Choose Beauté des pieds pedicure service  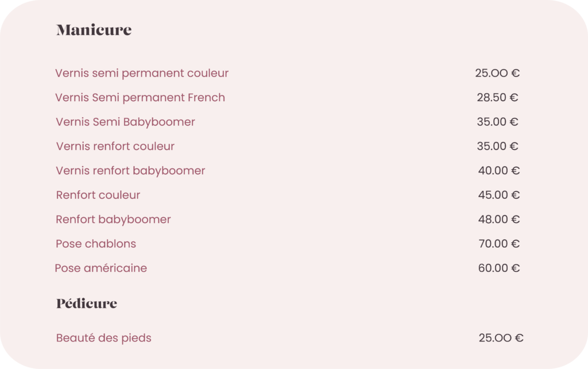pyautogui.click(x=103, y=338)
